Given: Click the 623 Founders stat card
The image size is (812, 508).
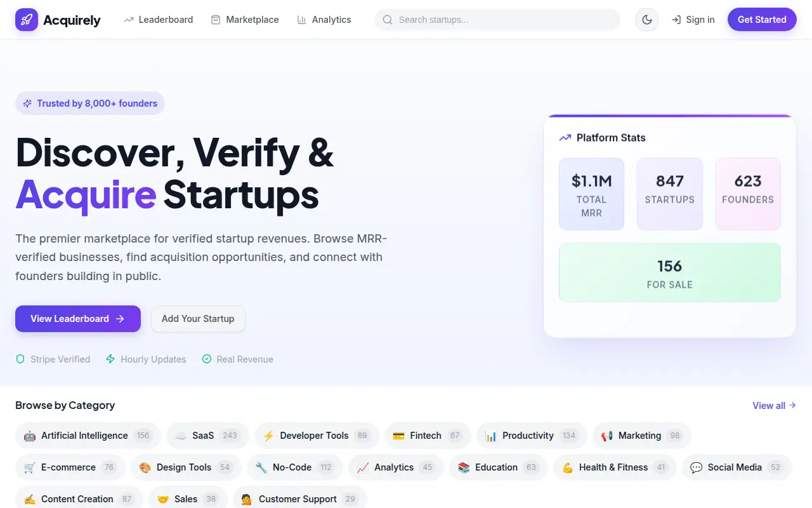Looking at the screenshot, I should 748,194.
